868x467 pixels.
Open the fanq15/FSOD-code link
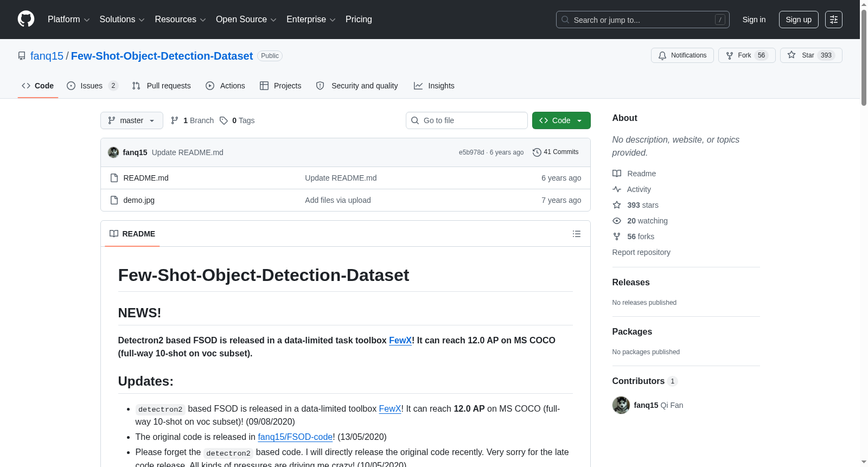click(x=295, y=437)
